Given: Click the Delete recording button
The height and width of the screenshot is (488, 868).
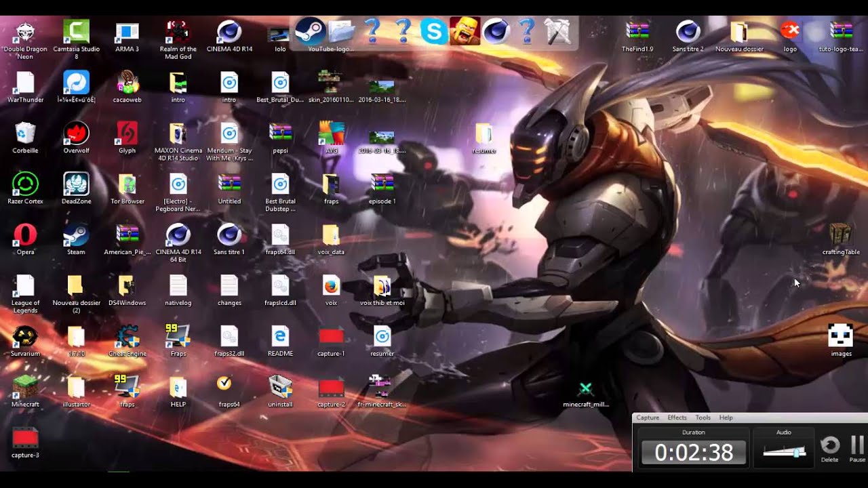Looking at the screenshot, I should pos(830,448).
